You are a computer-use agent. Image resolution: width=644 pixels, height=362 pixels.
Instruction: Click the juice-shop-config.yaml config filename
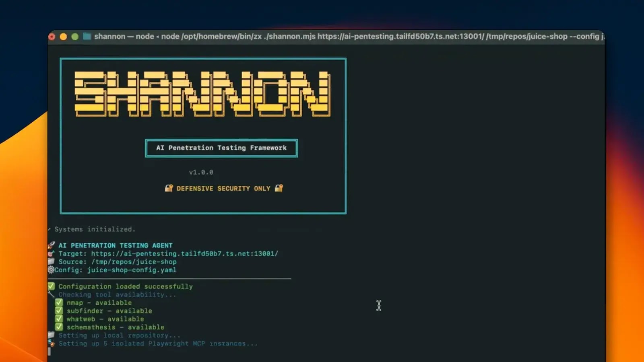(131, 270)
